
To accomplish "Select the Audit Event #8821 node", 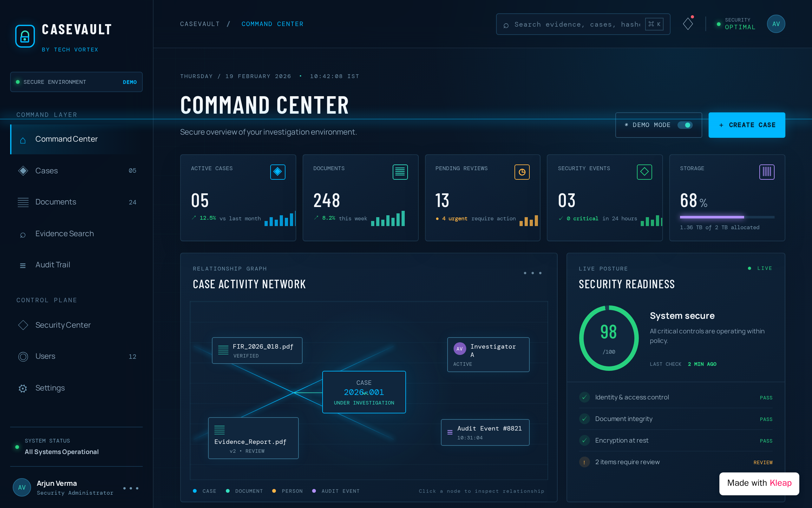I will click(x=485, y=432).
